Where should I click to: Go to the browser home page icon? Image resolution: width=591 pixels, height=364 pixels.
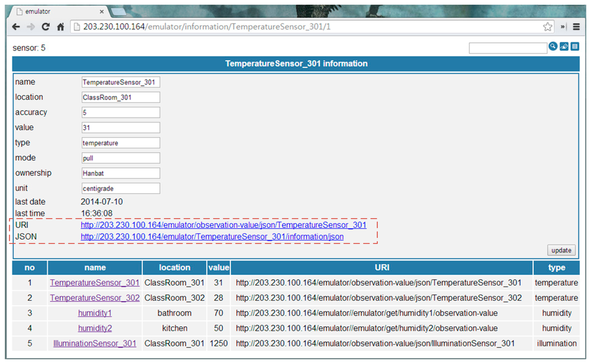60,27
